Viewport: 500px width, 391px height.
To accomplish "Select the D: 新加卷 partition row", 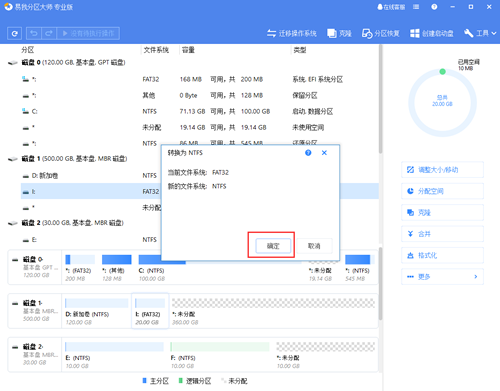I will tap(91, 176).
